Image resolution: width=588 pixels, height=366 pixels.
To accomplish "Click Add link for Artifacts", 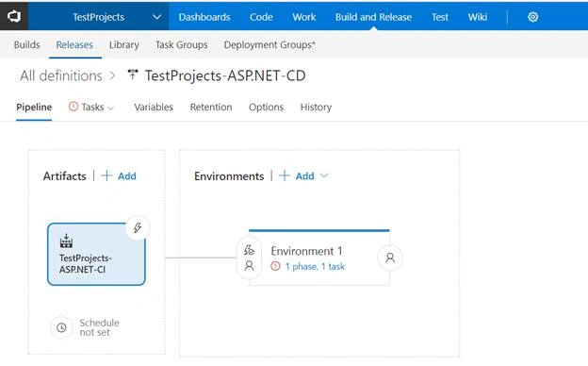I will [x=127, y=175].
